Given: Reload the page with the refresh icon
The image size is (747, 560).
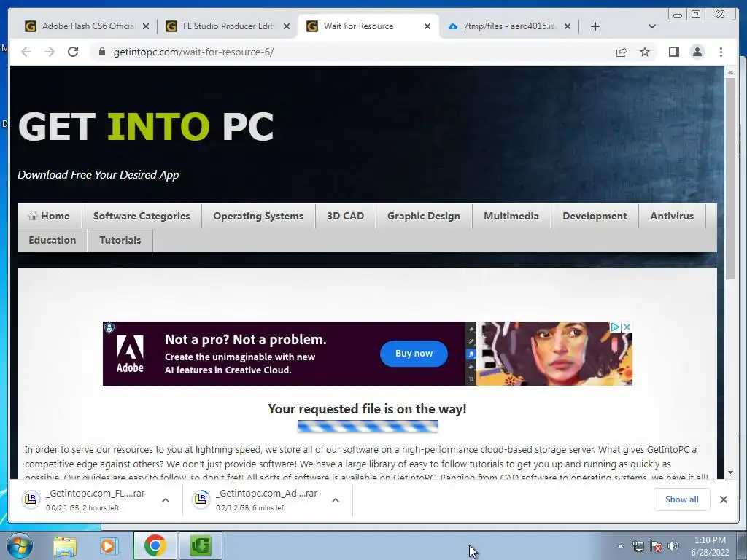Looking at the screenshot, I should pos(73,52).
